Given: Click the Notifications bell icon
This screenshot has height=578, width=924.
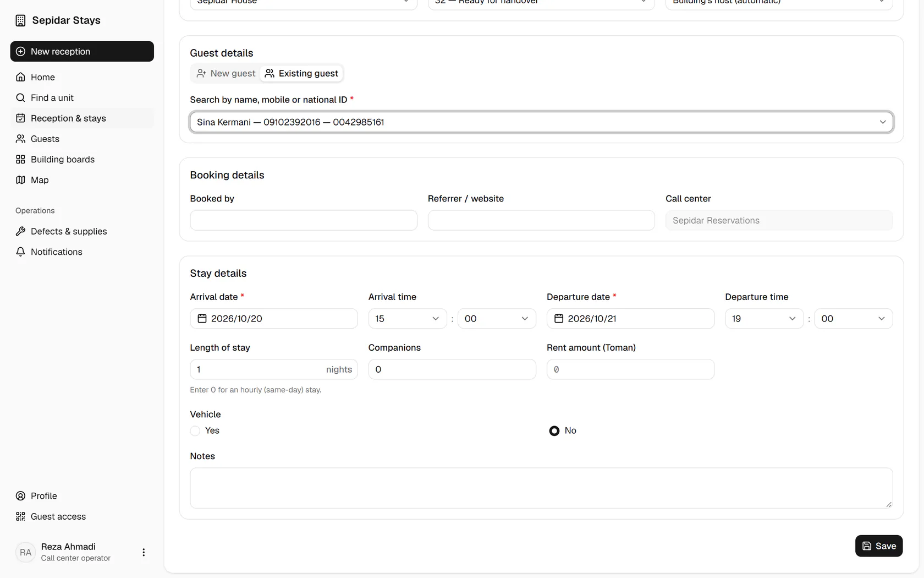Looking at the screenshot, I should pos(20,252).
